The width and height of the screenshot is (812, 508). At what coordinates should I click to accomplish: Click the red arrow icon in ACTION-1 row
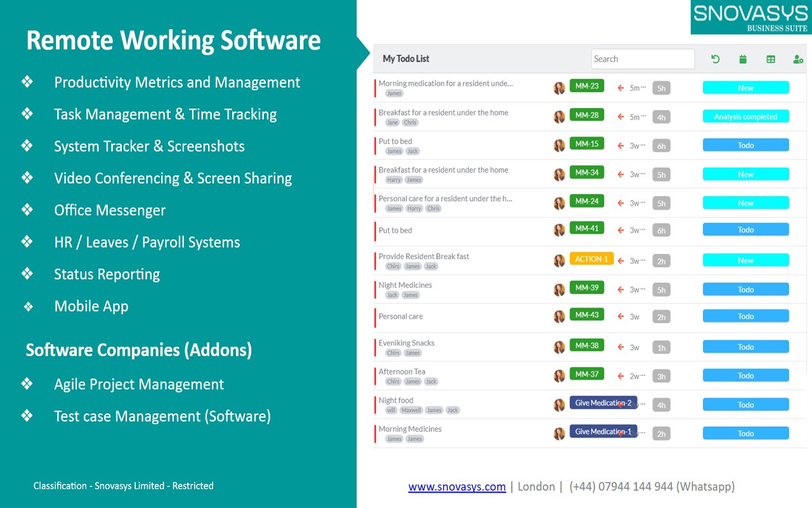click(621, 261)
